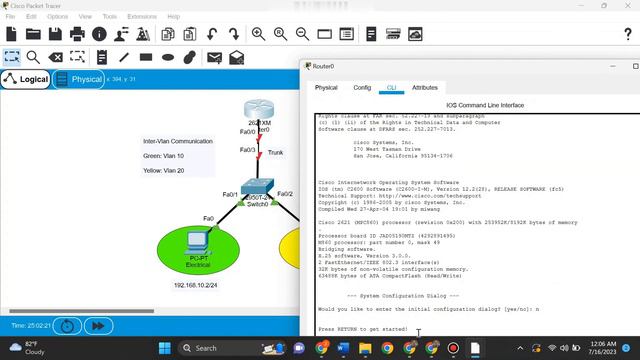Screen dimensions: 640x360
Task: Open Router0 Physical tab
Action: [326, 87]
